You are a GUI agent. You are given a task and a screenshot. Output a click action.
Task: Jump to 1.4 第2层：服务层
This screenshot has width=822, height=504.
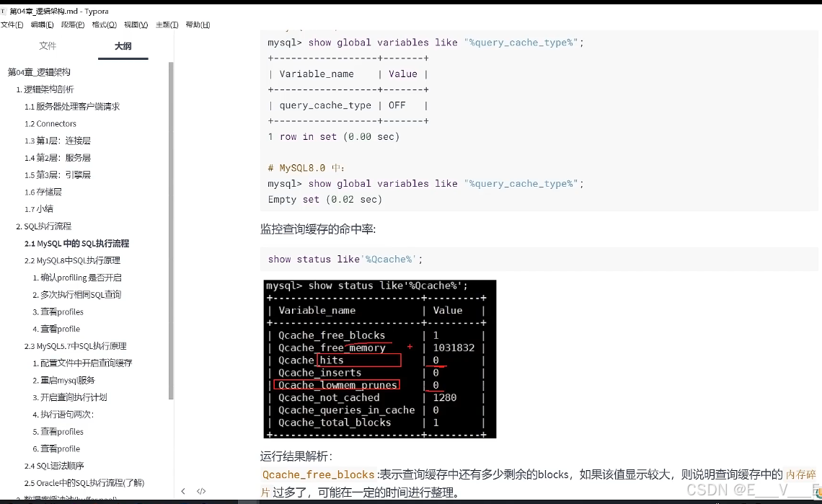click(x=57, y=158)
